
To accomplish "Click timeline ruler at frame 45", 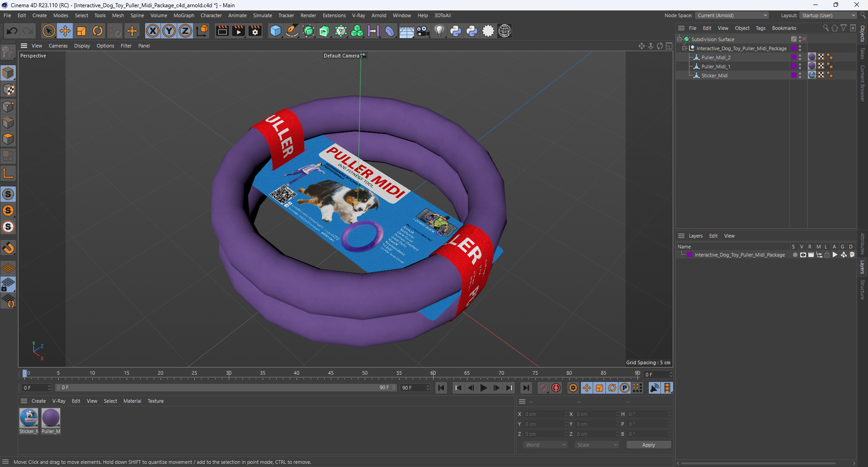I will pyautogui.click(x=330, y=374).
